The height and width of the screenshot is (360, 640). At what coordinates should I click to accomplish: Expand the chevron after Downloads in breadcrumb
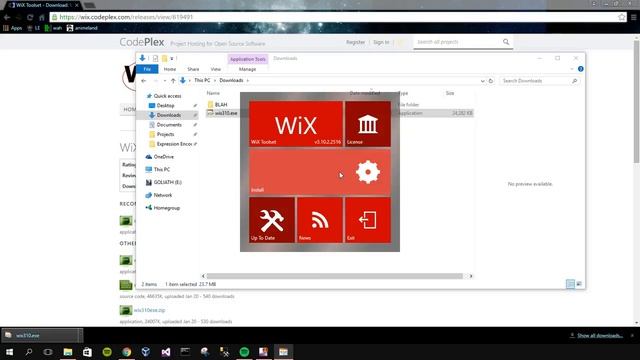(247, 80)
